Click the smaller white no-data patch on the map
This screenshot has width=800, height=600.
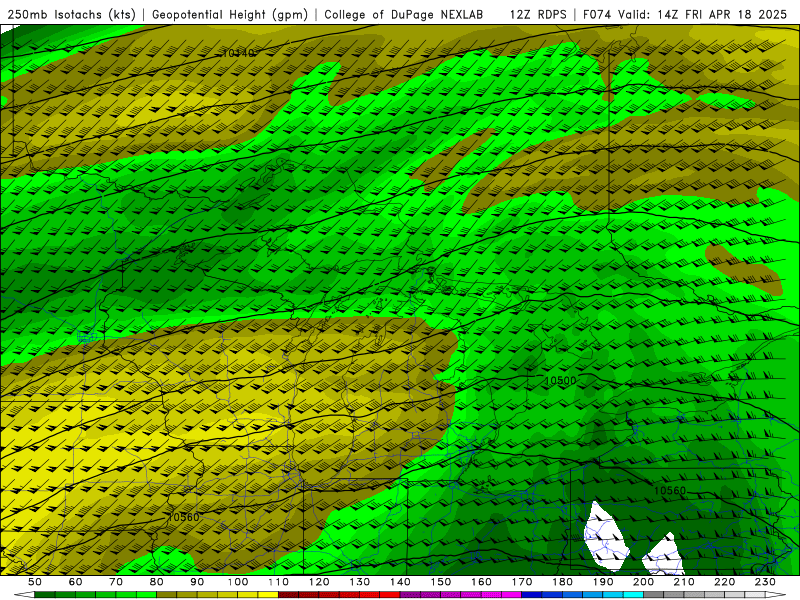[664, 556]
